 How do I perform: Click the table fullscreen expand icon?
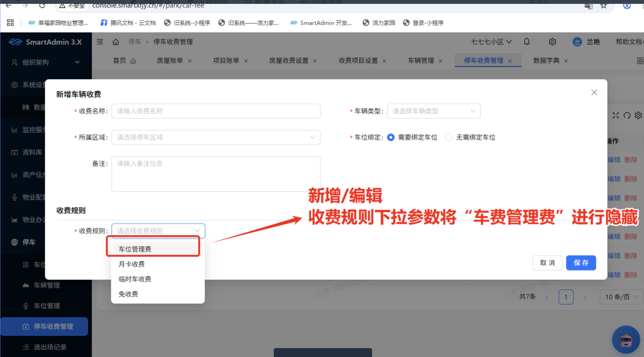(616, 115)
